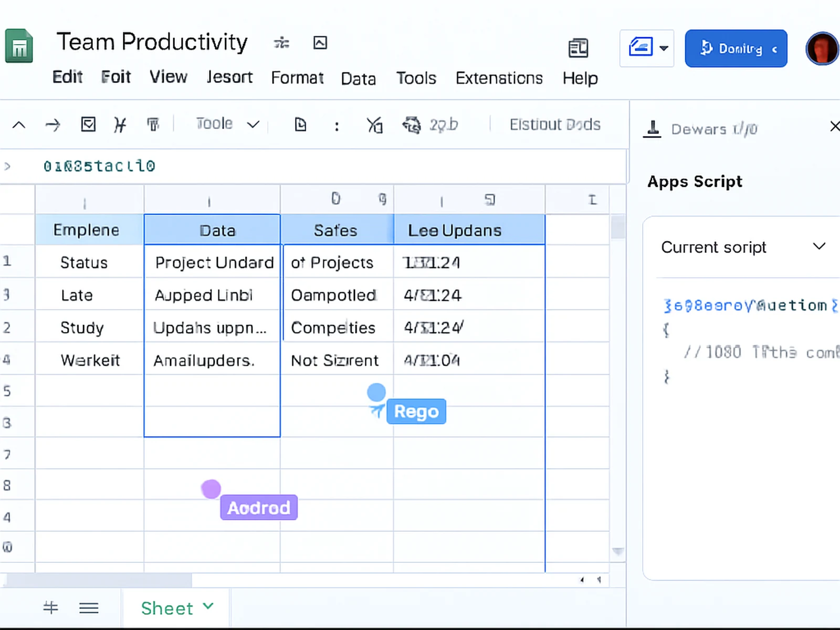This screenshot has height=630, width=840.
Task: Click the Rego collaborator label
Action: tap(416, 411)
